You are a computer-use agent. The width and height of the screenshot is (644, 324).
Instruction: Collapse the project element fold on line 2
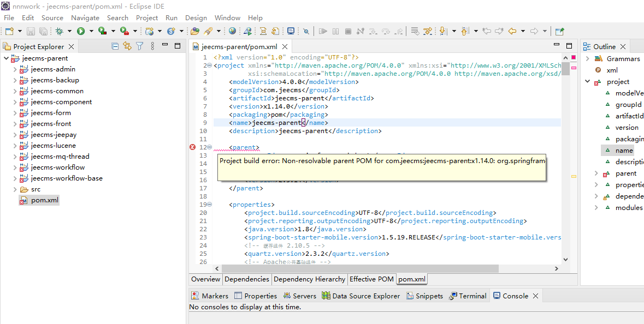pyautogui.click(x=210, y=65)
